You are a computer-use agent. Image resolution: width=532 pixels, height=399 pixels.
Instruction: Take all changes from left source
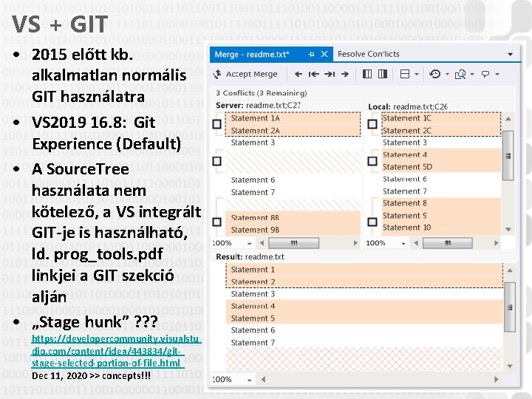point(367,74)
